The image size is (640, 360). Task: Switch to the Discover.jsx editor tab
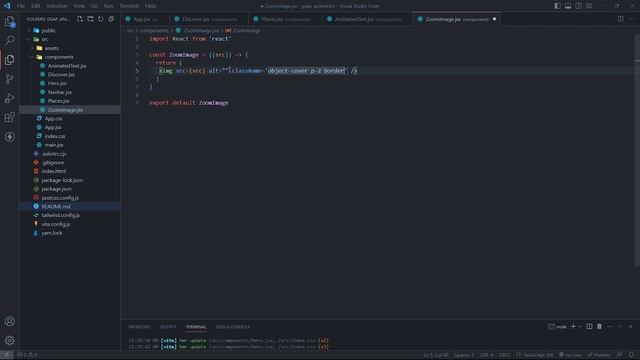tap(209, 19)
